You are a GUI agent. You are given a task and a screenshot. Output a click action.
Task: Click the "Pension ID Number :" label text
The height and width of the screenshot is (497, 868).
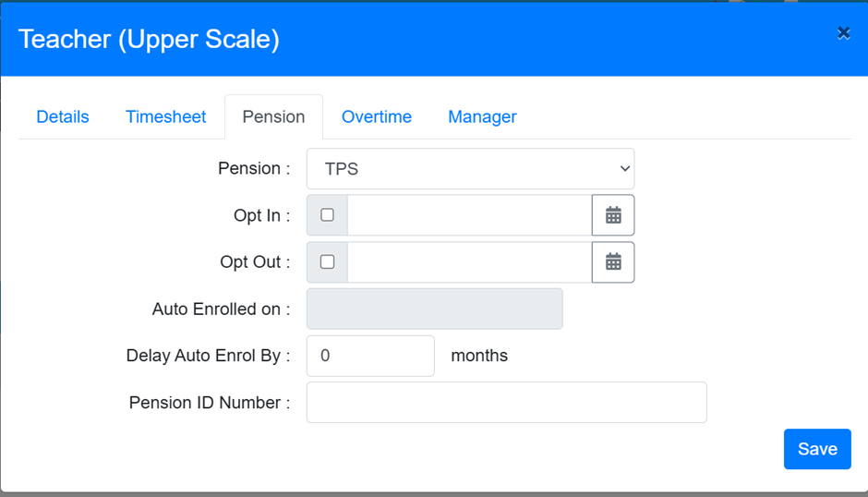(210, 403)
